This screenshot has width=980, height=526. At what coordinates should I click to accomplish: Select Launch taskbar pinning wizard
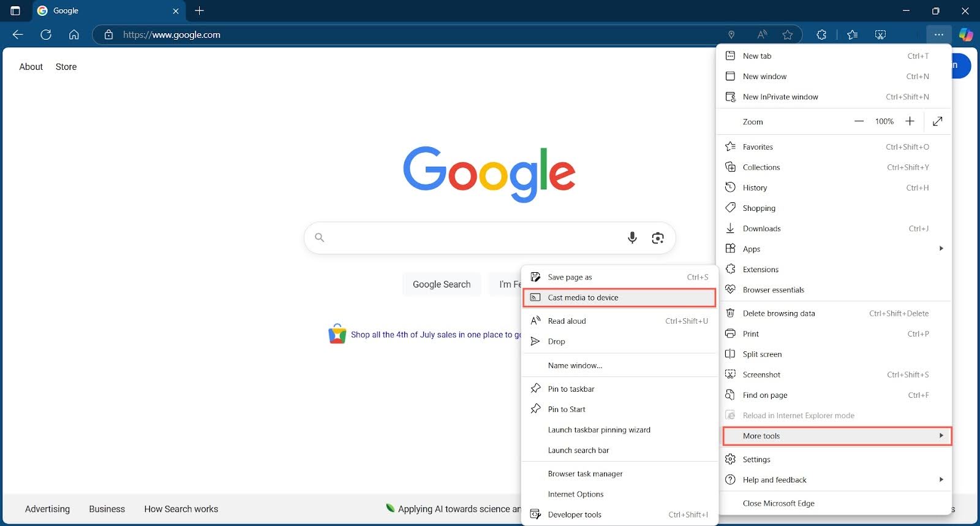coord(619,430)
